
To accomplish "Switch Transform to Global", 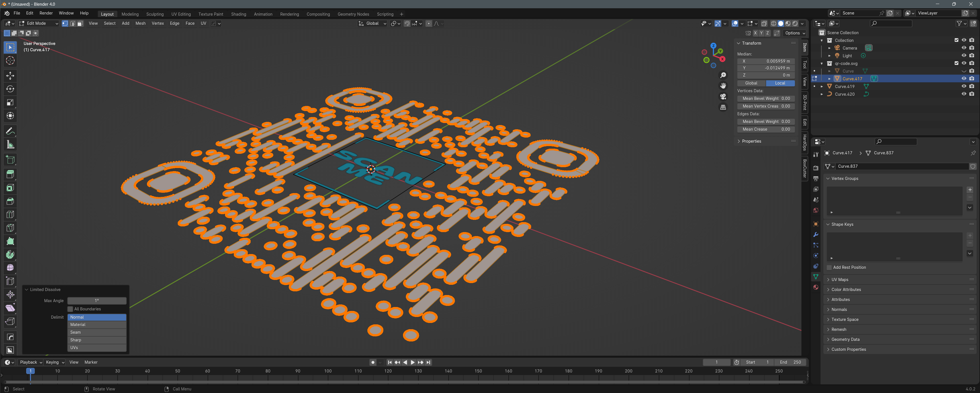I will (x=751, y=83).
